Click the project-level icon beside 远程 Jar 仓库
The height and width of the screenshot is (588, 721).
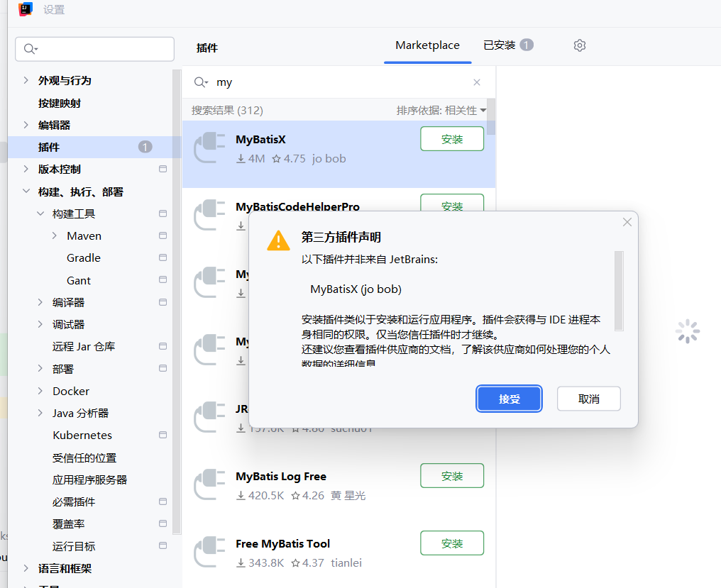click(x=163, y=346)
